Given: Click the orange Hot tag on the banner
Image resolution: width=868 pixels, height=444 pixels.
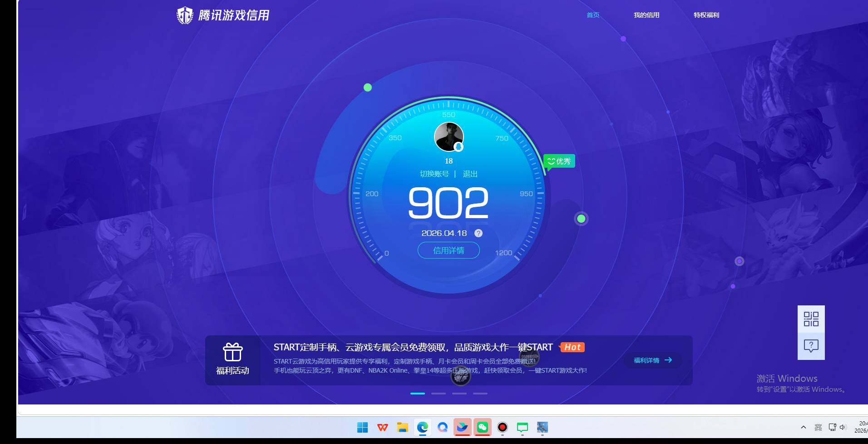Looking at the screenshot, I should pos(572,347).
